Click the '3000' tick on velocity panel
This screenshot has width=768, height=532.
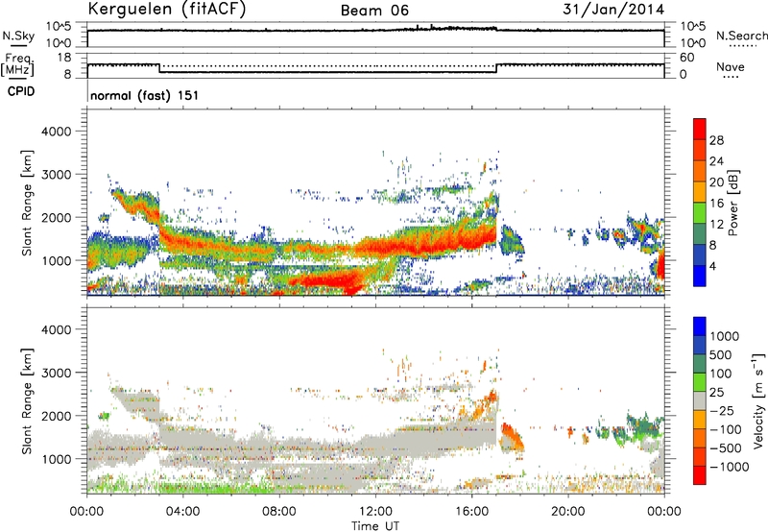tap(57, 373)
